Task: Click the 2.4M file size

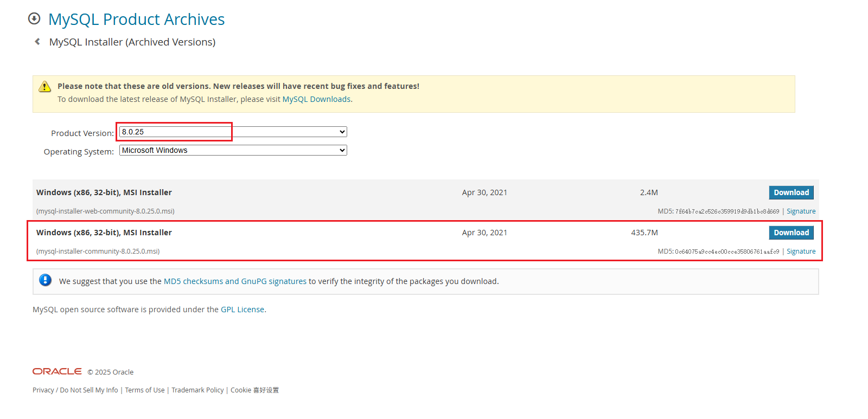Action: pos(649,192)
